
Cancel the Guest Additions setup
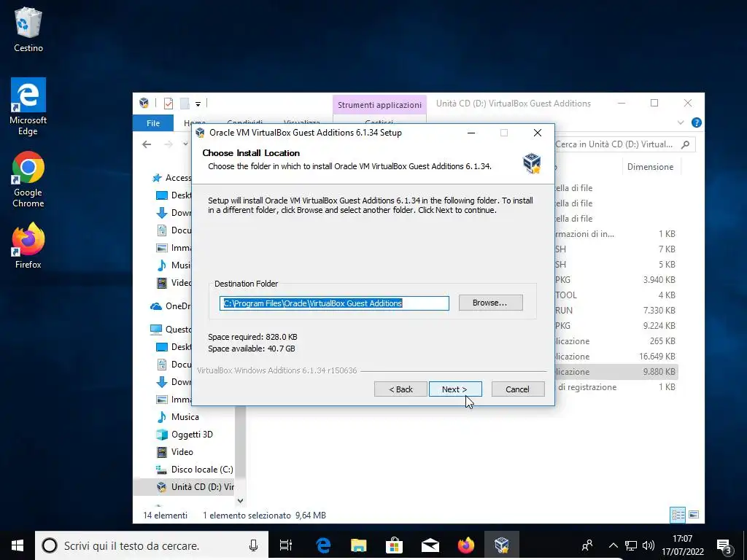(518, 389)
